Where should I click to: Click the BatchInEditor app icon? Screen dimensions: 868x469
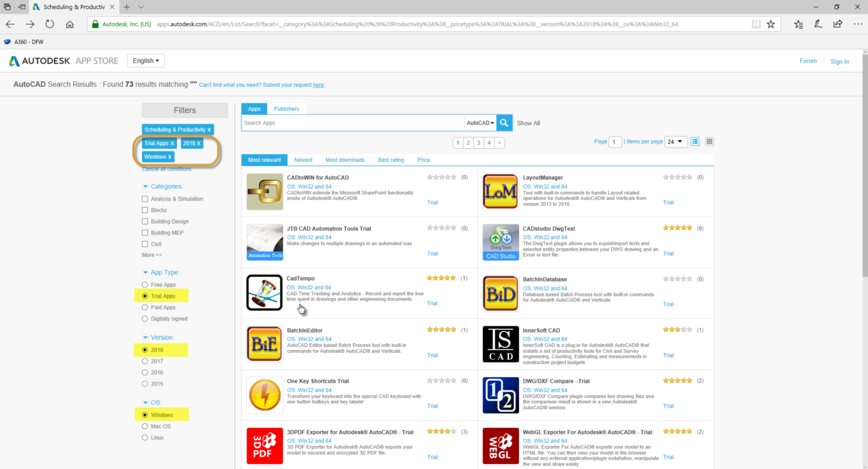point(265,343)
